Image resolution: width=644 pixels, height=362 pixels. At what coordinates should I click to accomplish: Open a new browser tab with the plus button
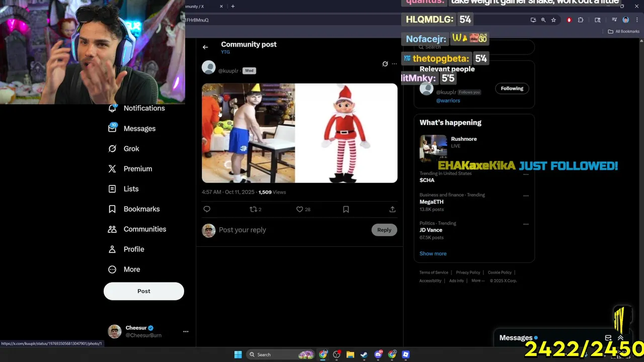click(x=232, y=6)
